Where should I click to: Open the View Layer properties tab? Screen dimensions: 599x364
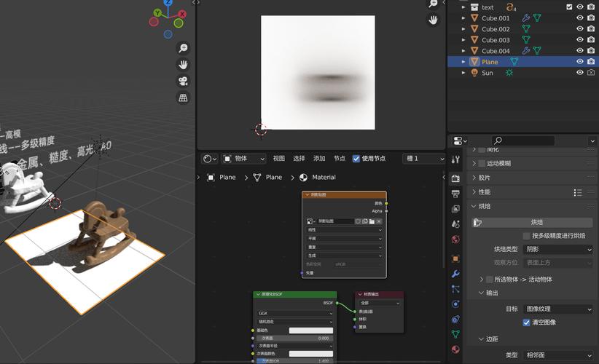[x=455, y=209]
